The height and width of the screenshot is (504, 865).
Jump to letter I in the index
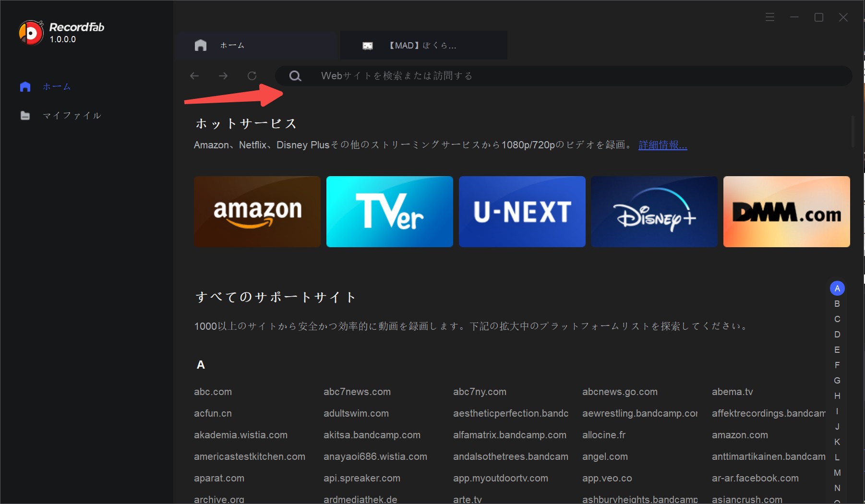837,411
